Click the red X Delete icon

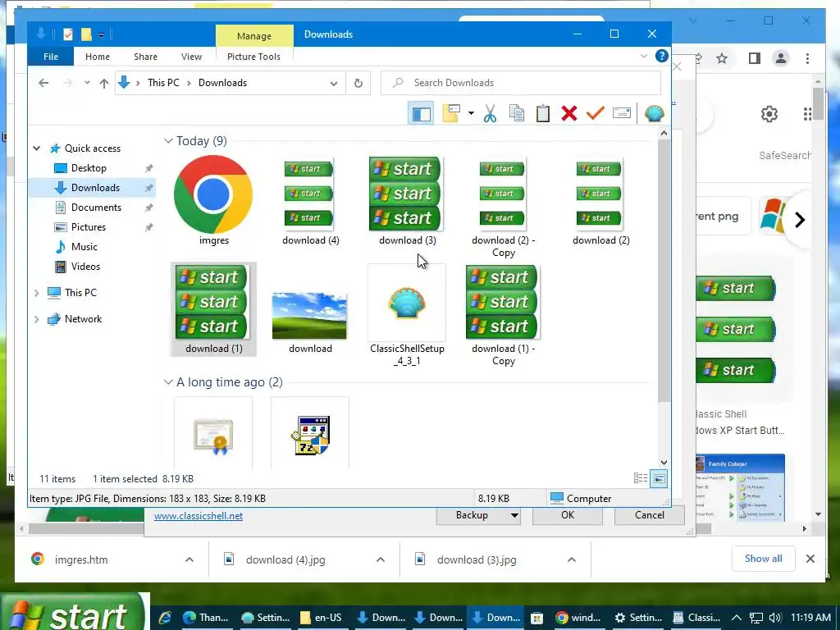569,113
